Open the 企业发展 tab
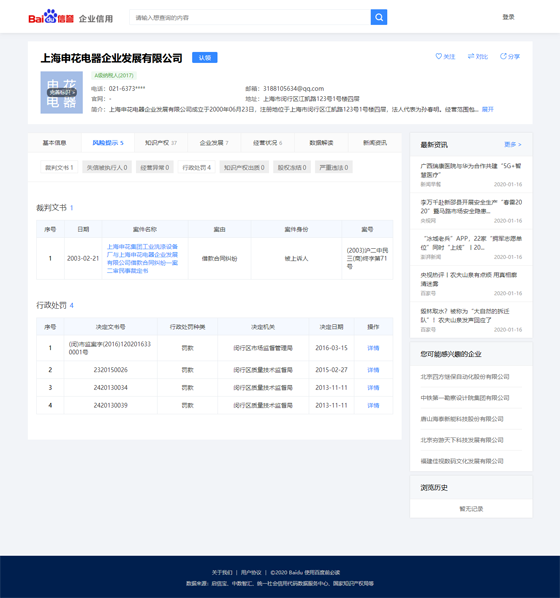The height and width of the screenshot is (598, 560). click(x=214, y=143)
